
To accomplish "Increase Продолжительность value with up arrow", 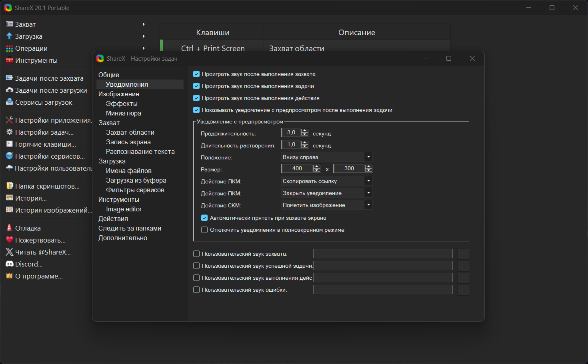I will (x=305, y=131).
